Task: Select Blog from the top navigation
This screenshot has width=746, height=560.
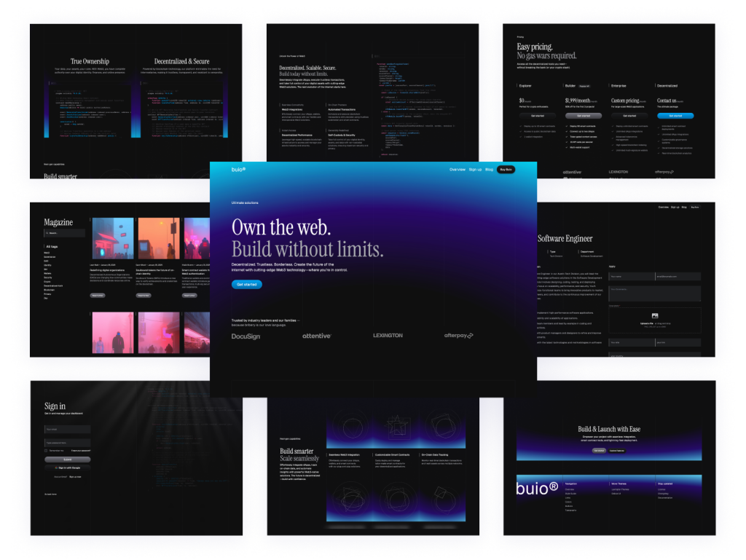Action: 490,170
